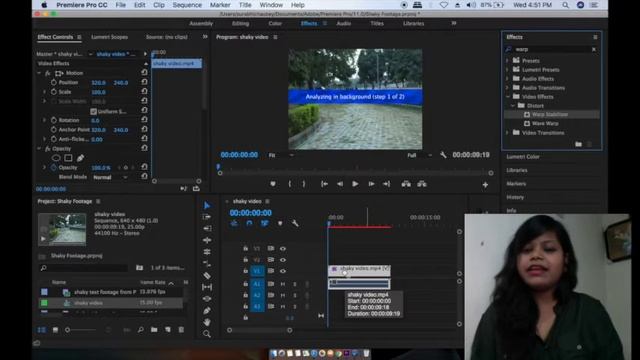The width and height of the screenshot is (640, 360).
Task: Open the History panel
Action: (x=515, y=197)
